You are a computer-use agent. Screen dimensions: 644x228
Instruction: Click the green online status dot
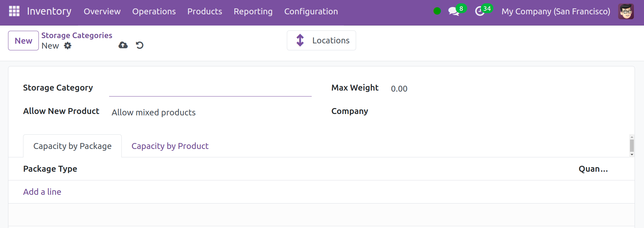click(437, 11)
